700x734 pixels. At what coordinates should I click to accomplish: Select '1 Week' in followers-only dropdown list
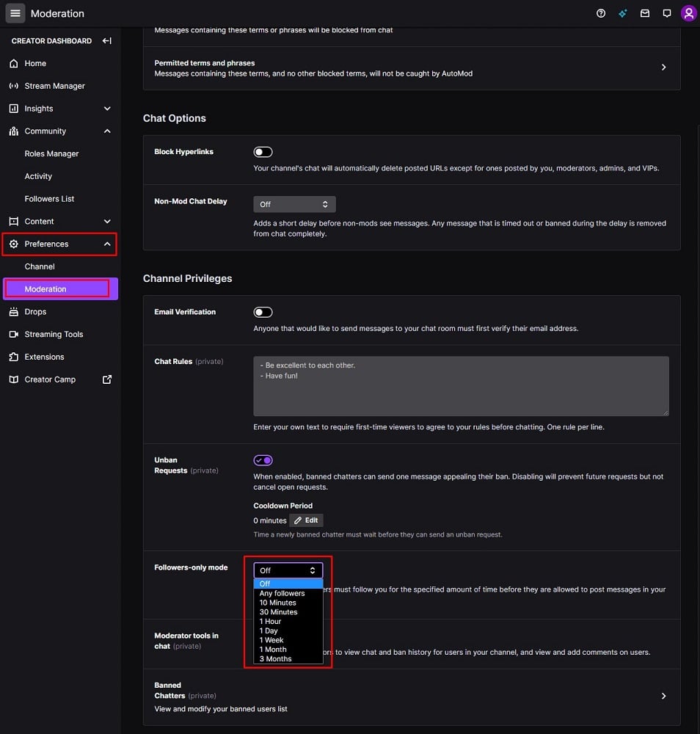click(x=271, y=640)
